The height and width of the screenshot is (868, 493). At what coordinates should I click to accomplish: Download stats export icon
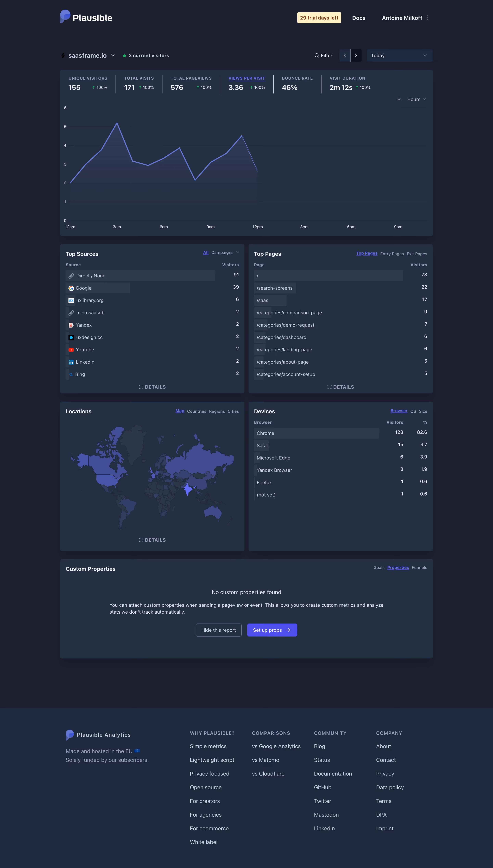[399, 99]
